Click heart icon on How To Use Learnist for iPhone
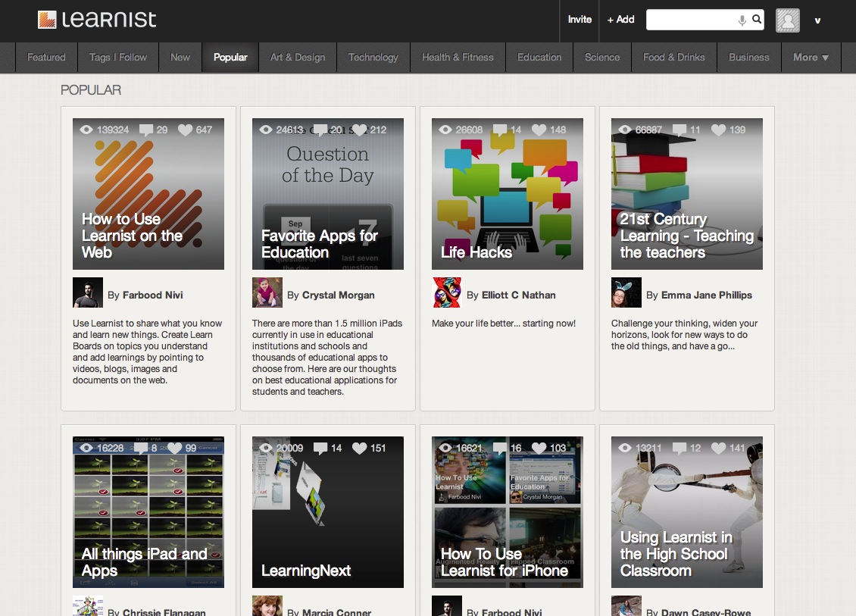The image size is (856, 616). click(539, 449)
